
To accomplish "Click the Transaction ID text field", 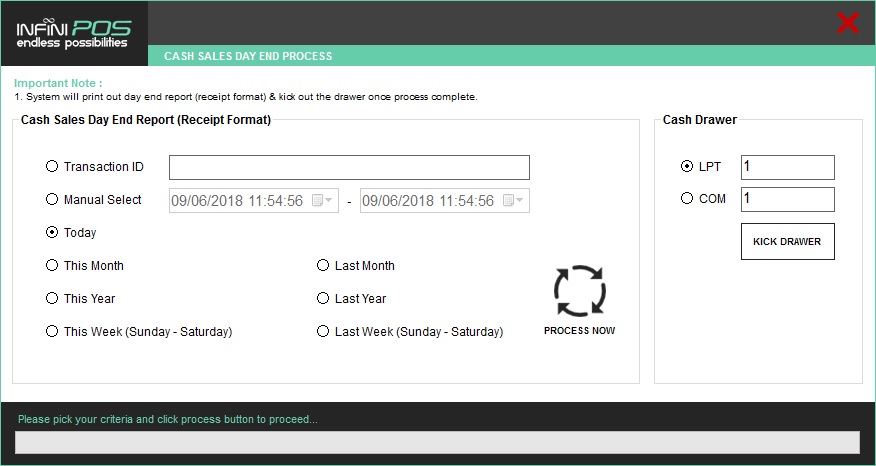I will tap(349, 168).
